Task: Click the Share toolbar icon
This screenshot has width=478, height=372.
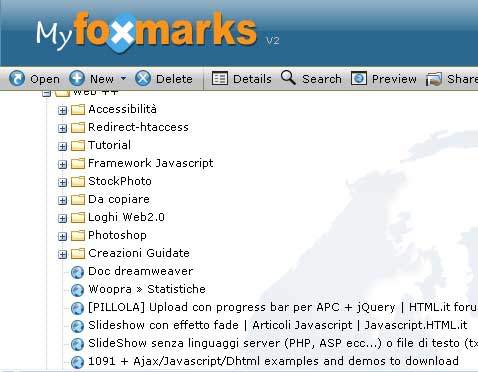Action: pyautogui.click(x=434, y=79)
